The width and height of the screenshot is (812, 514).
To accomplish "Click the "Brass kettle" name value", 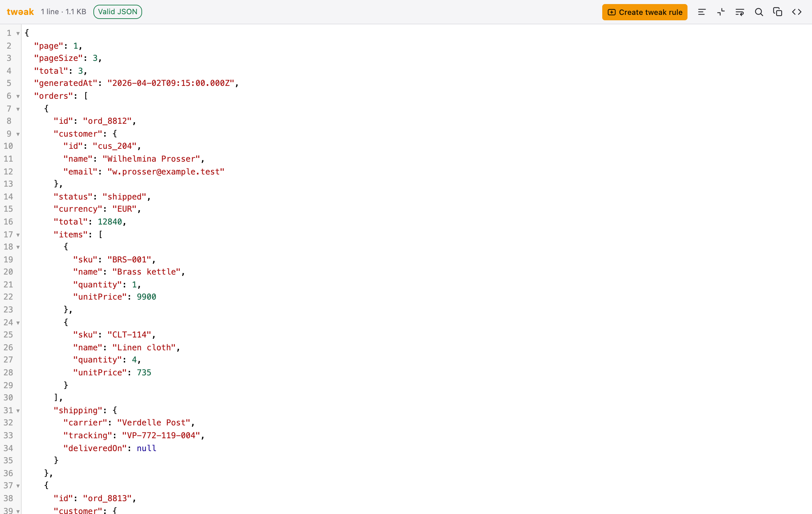I will point(146,272).
